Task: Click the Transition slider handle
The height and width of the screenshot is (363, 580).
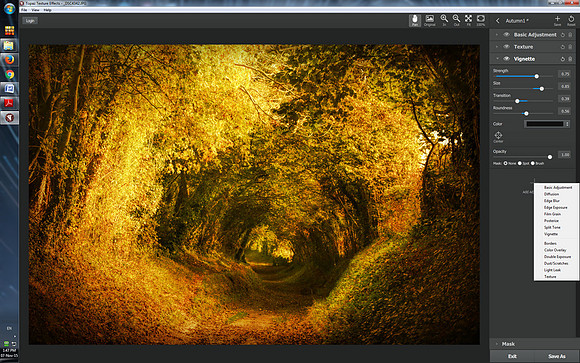Action: click(x=517, y=101)
